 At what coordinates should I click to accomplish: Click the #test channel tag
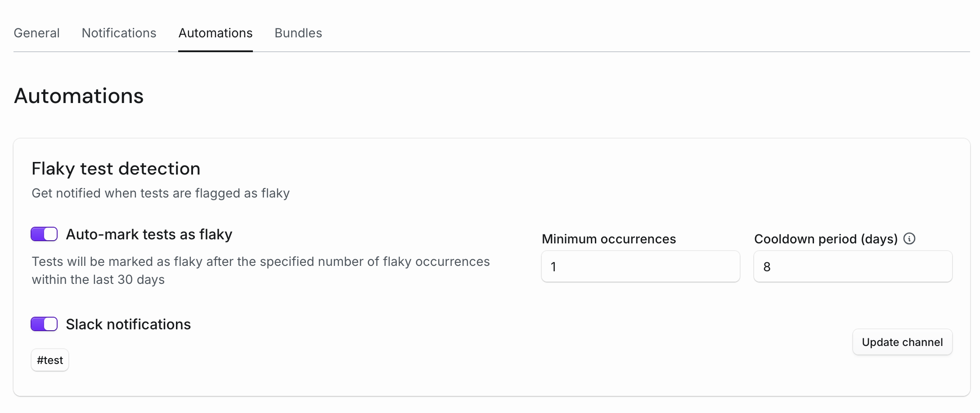(x=50, y=360)
